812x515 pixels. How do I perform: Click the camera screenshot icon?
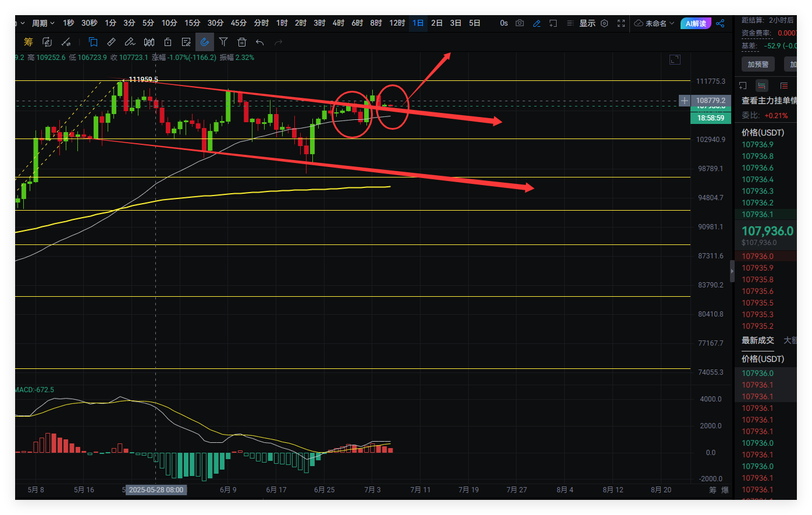520,23
